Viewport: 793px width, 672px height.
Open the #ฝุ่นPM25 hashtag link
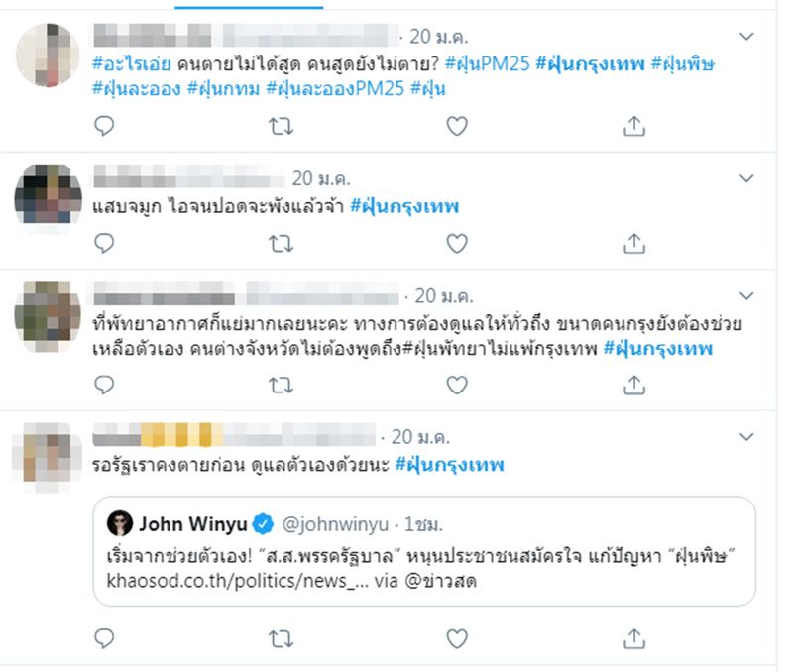click(487, 64)
